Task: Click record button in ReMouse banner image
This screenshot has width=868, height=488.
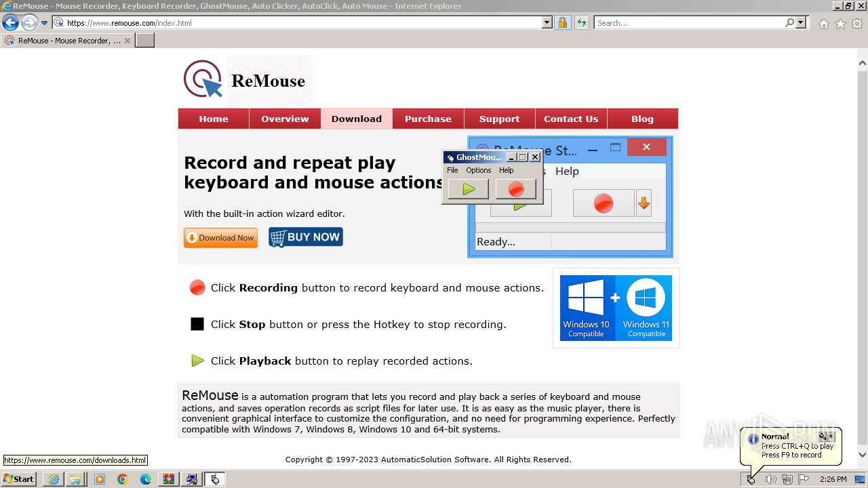Action: [x=604, y=203]
